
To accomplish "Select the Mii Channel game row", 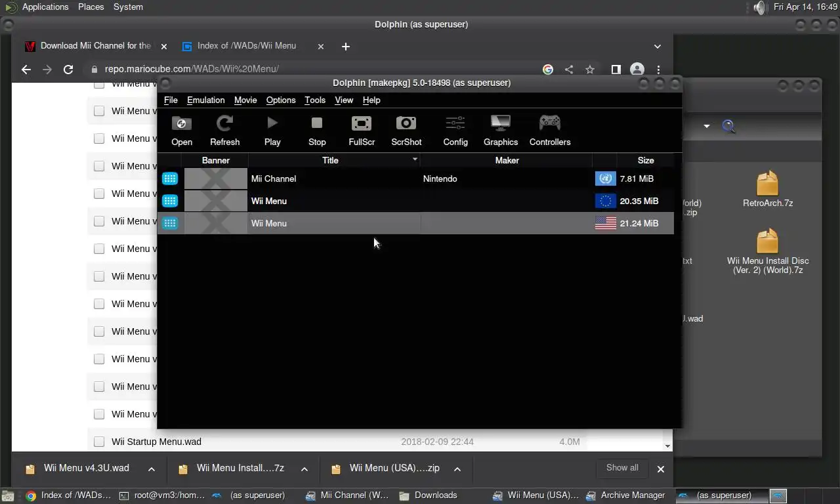I will tap(416, 178).
